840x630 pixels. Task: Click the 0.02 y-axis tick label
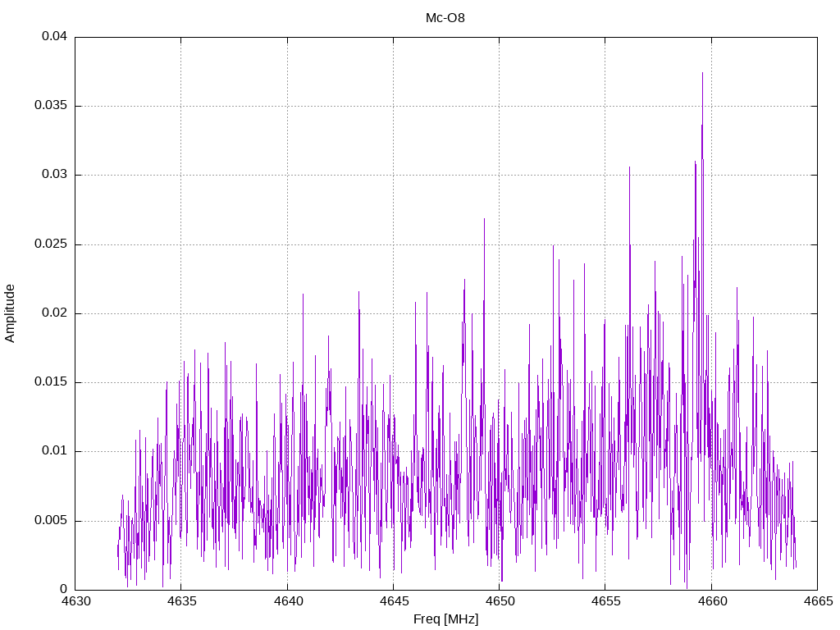point(55,313)
